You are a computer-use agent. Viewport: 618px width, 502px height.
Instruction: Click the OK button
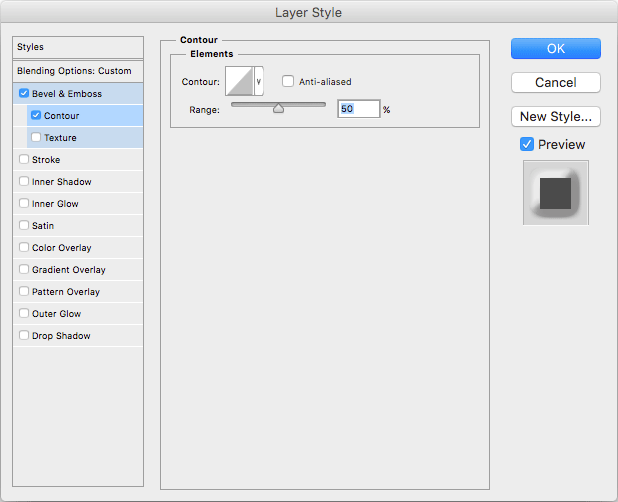pos(556,48)
